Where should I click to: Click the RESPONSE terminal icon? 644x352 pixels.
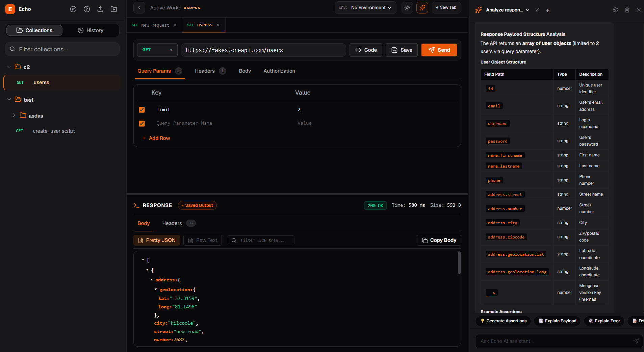coord(136,205)
